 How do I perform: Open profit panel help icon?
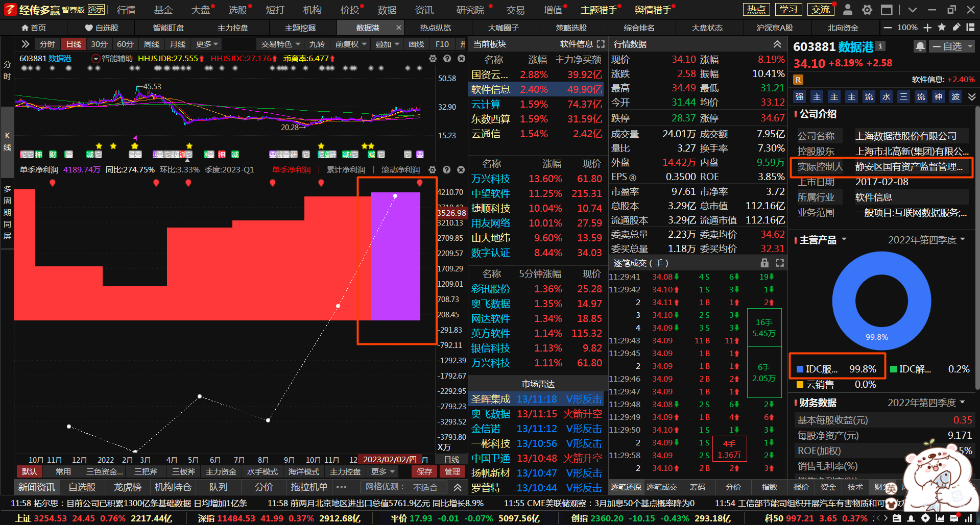point(446,170)
